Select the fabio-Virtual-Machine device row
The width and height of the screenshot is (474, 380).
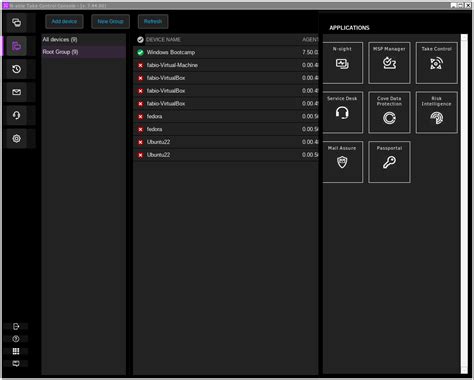226,65
